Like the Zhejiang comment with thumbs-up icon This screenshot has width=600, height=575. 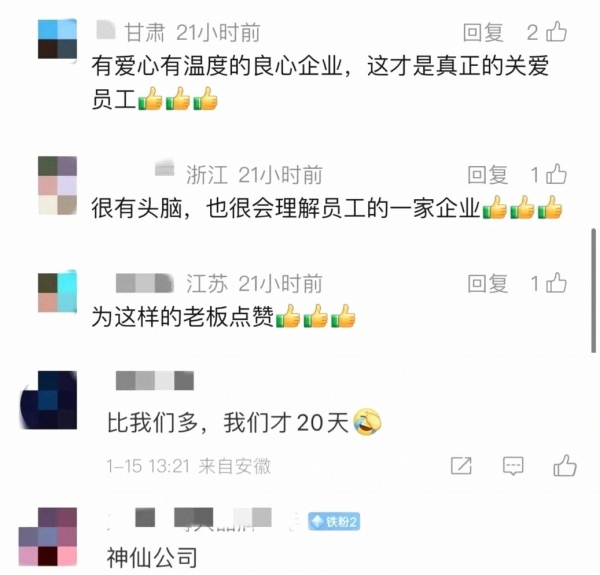556,174
